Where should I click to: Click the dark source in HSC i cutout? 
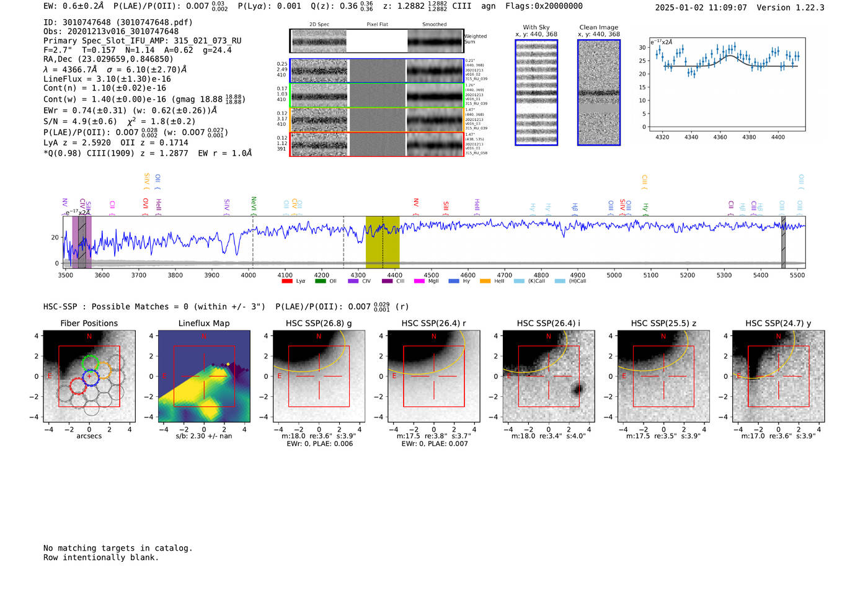[578, 389]
